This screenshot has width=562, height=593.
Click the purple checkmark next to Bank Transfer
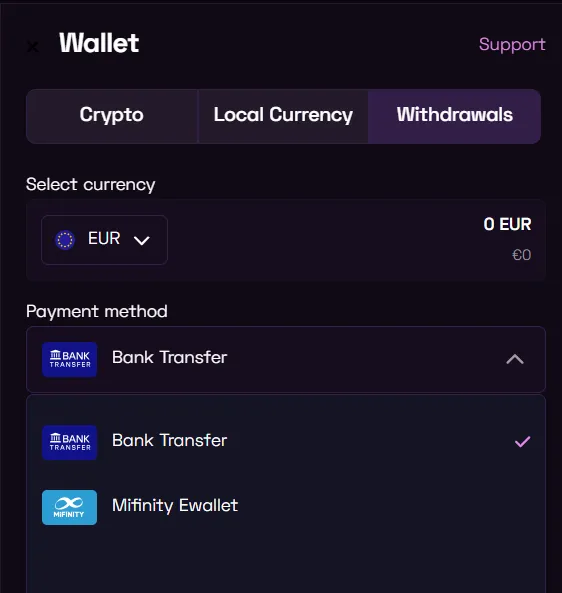(x=523, y=441)
